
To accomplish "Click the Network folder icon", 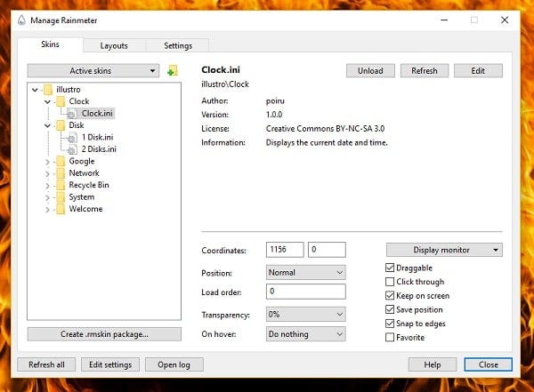I will tap(61, 173).
